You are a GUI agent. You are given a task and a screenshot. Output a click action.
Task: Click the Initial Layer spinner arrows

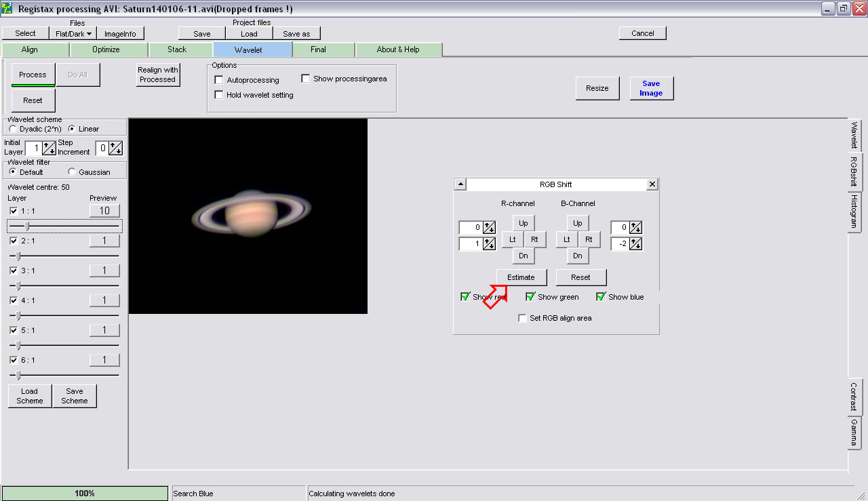[x=49, y=147]
